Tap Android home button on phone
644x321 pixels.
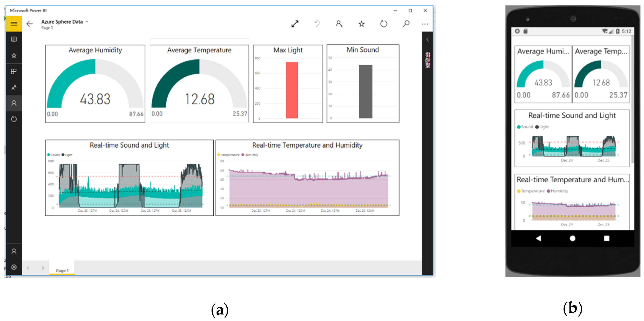(x=573, y=238)
